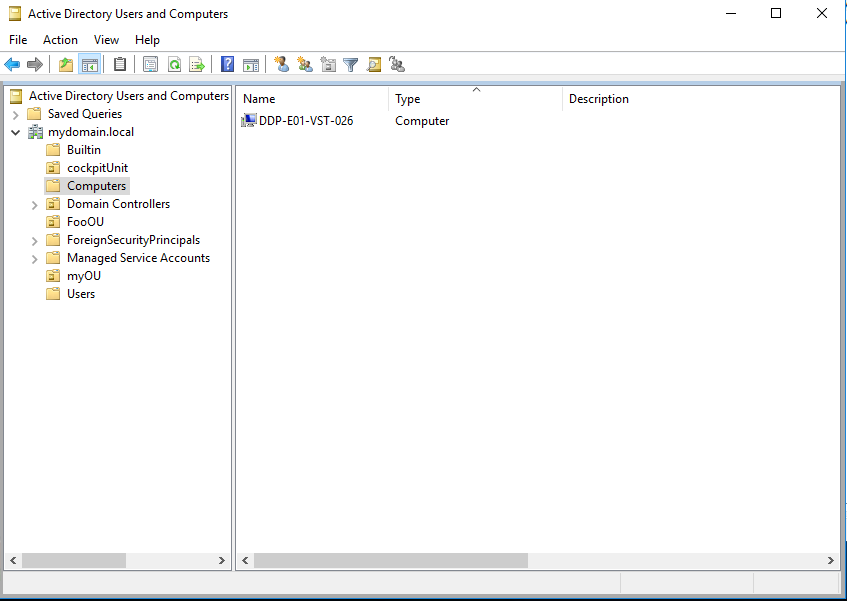This screenshot has width=847, height=601.
Task: Click the FooOU folder icon
Action: [x=53, y=222]
